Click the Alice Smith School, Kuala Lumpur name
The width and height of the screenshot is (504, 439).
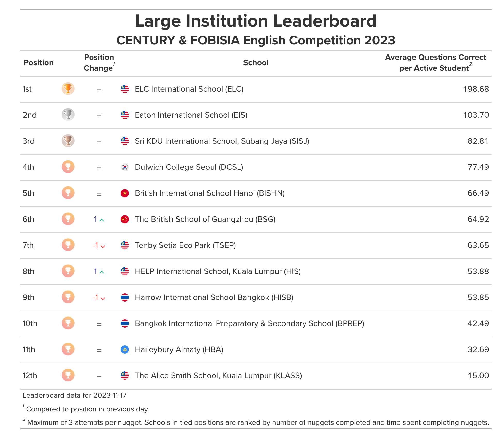(x=218, y=376)
